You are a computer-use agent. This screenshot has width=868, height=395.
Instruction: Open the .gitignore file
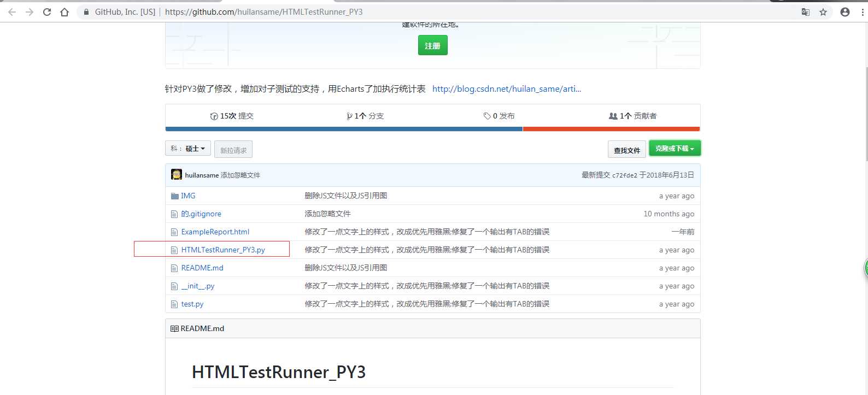[201, 214]
